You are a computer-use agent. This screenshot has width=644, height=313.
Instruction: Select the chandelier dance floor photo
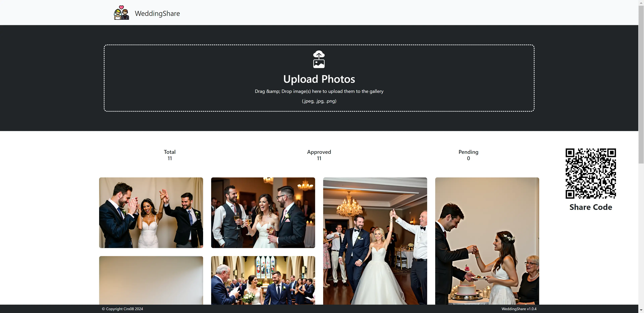coord(375,240)
